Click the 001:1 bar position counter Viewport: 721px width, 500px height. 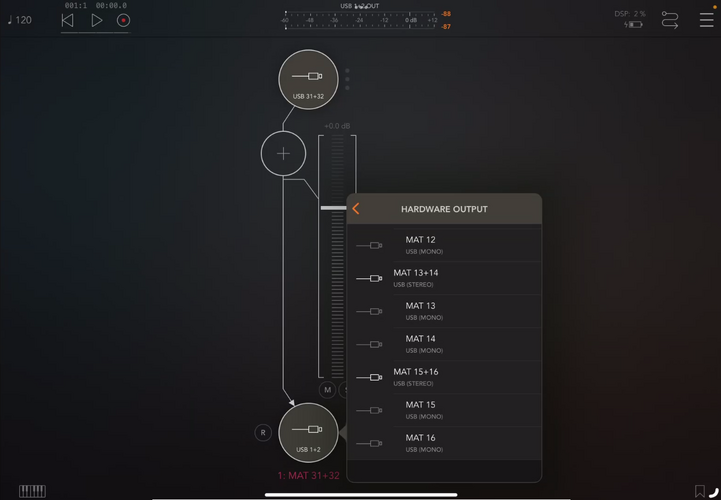coord(75,6)
